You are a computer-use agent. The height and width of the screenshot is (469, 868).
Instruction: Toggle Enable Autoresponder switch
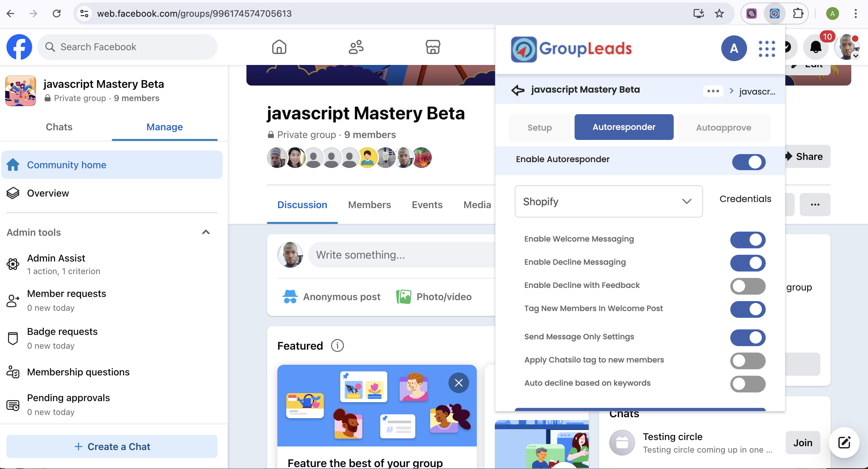click(748, 162)
